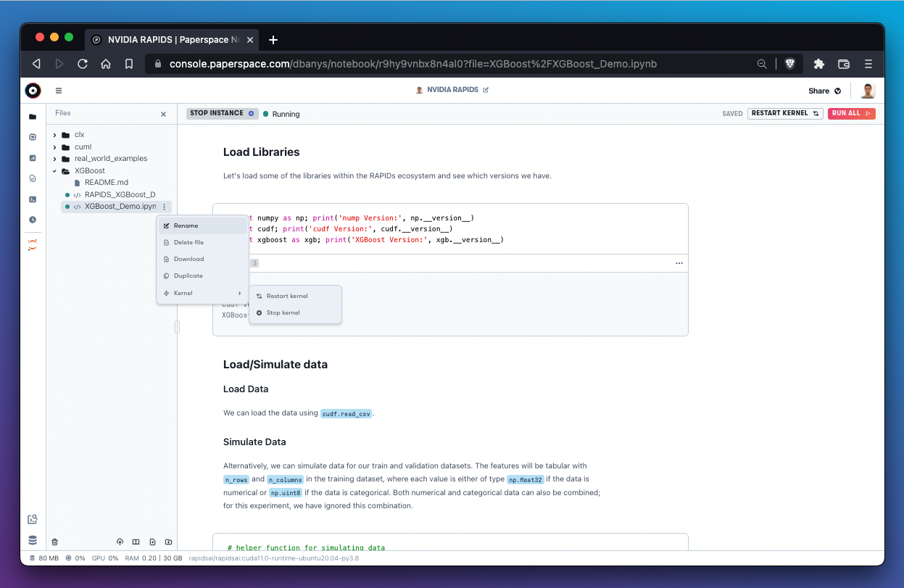Click the trash icon in Files panel footer

coord(54,542)
